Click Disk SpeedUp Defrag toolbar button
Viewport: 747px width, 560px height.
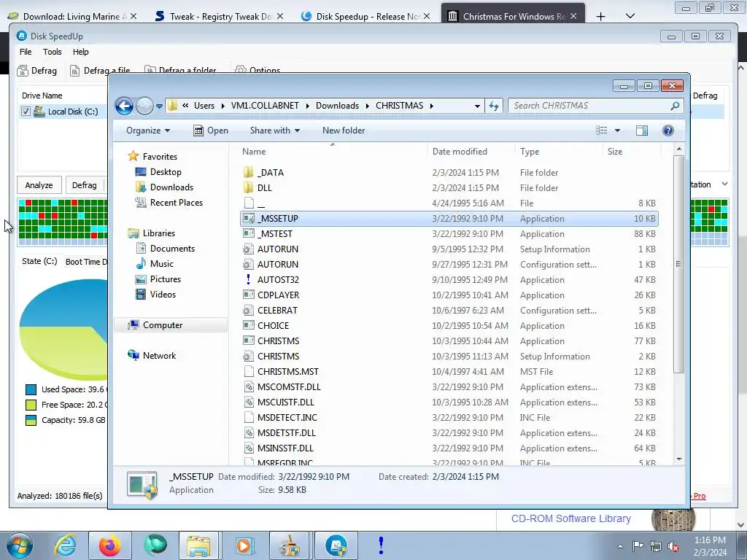tap(37, 71)
